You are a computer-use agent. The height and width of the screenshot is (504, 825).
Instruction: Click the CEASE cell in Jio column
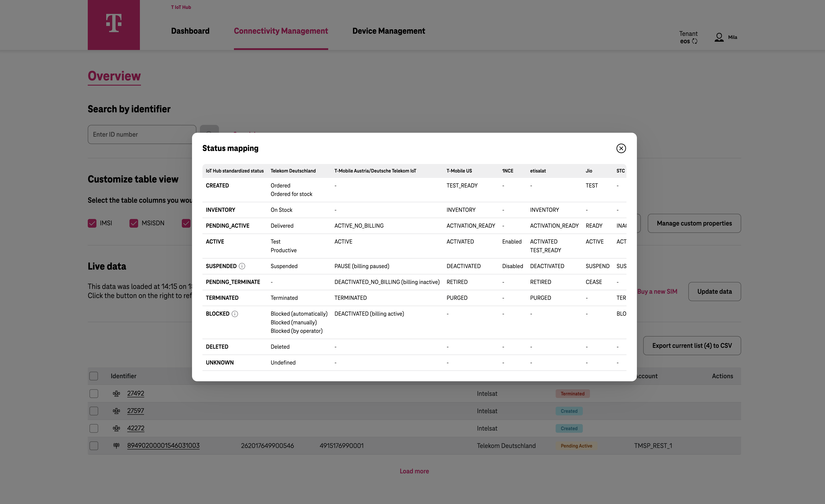pos(594,282)
